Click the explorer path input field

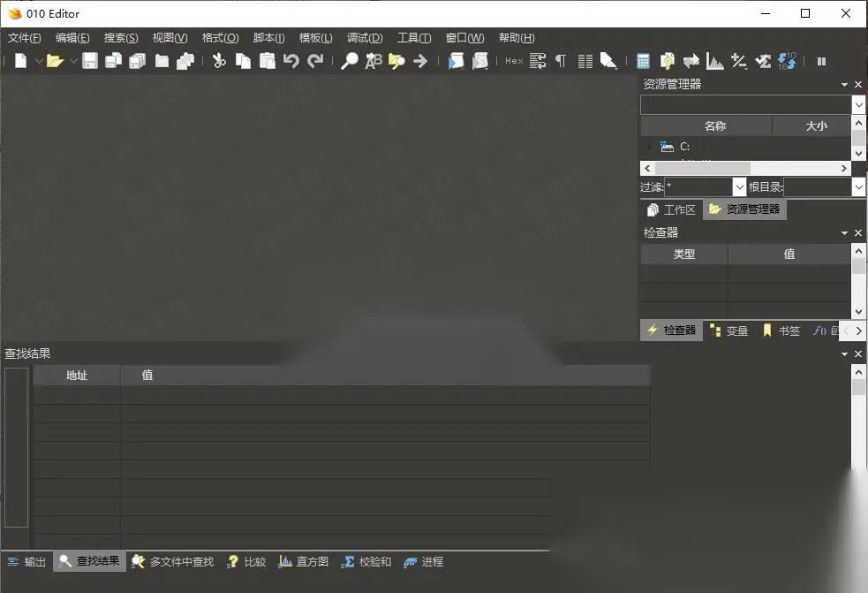pyautogui.click(x=745, y=104)
